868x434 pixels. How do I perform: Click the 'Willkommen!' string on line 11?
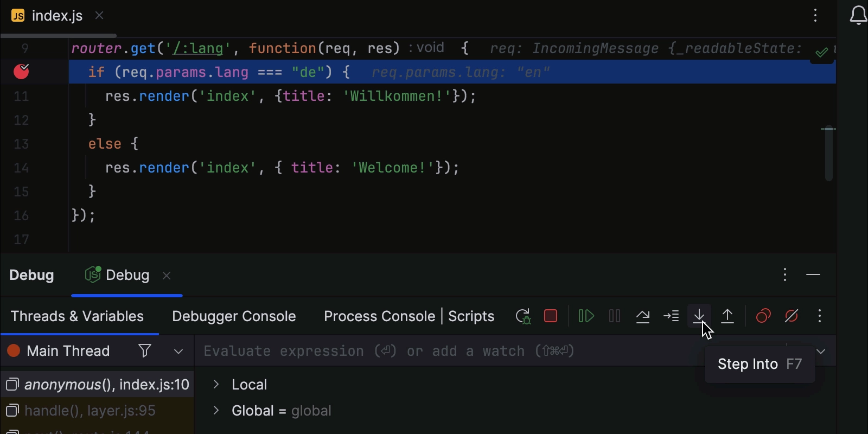click(x=397, y=96)
